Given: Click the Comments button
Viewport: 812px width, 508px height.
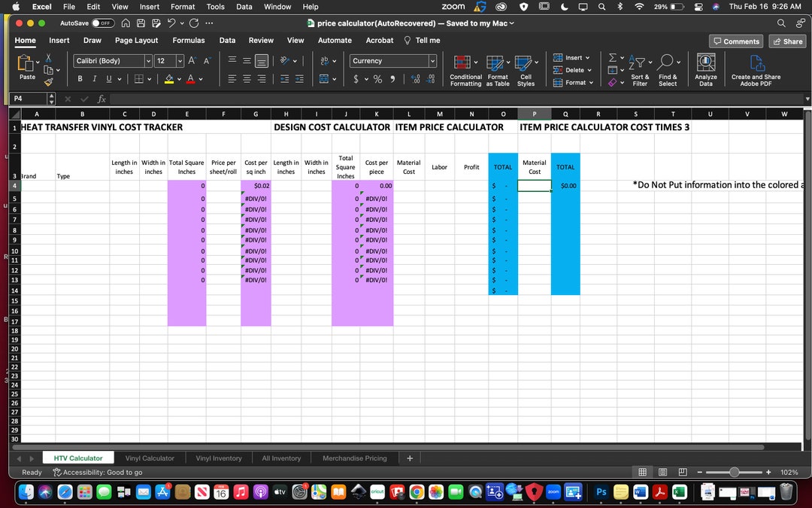Looking at the screenshot, I should pyautogui.click(x=735, y=41).
